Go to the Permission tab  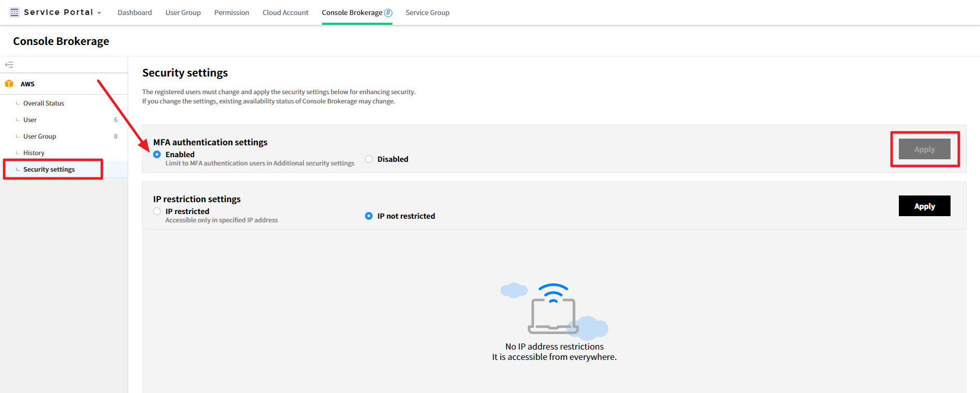pyautogui.click(x=232, y=12)
